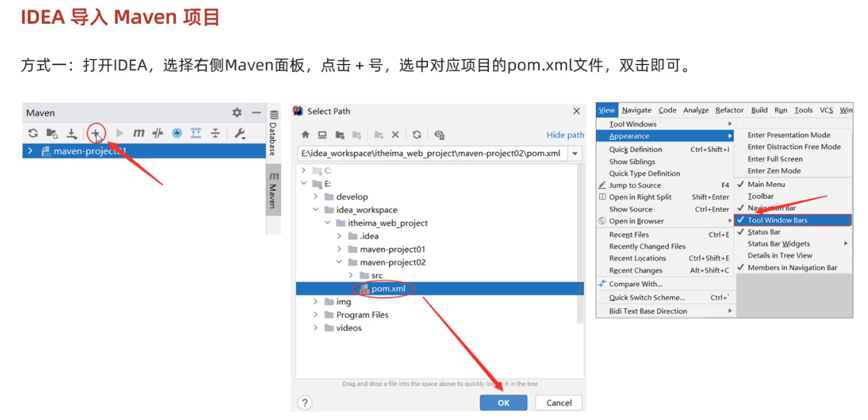868x420 pixels.
Task: Expand the .idea folder
Action: point(339,236)
